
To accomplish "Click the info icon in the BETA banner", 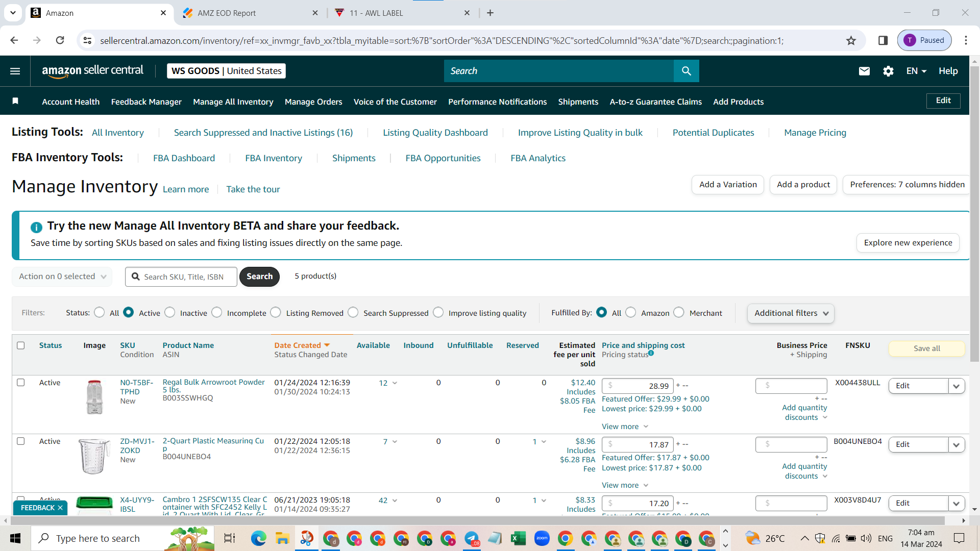I will pos(36,227).
